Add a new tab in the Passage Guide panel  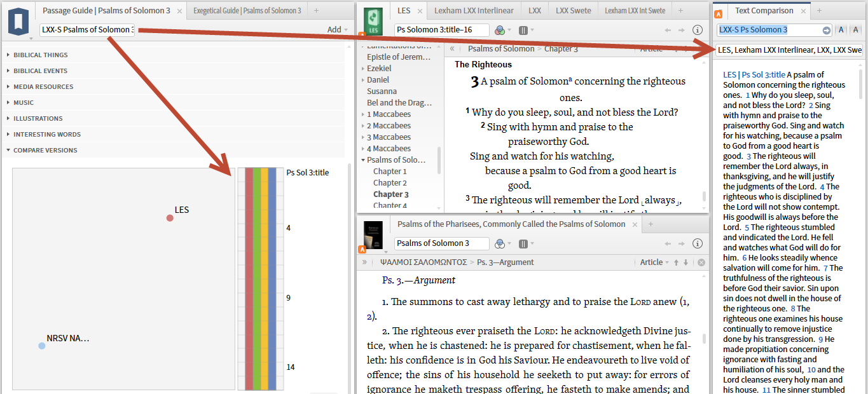317,11
